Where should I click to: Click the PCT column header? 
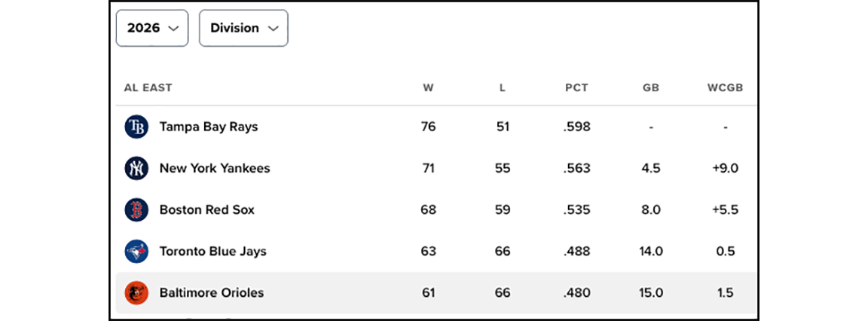click(x=577, y=87)
